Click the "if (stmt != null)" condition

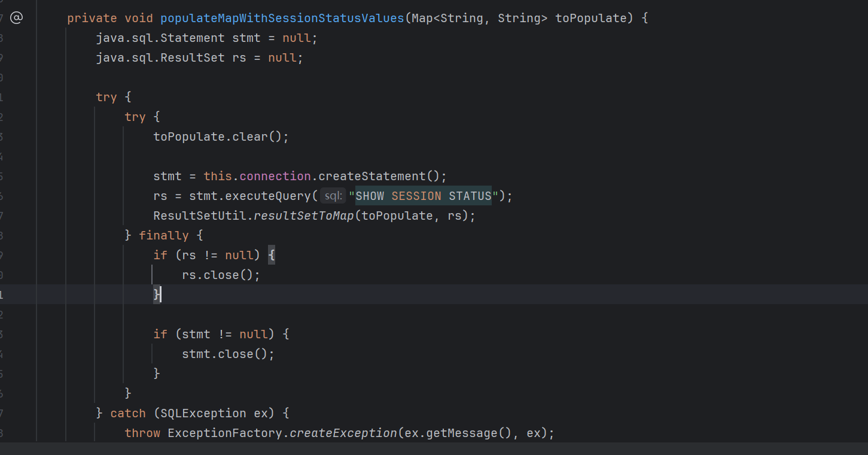(214, 334)
